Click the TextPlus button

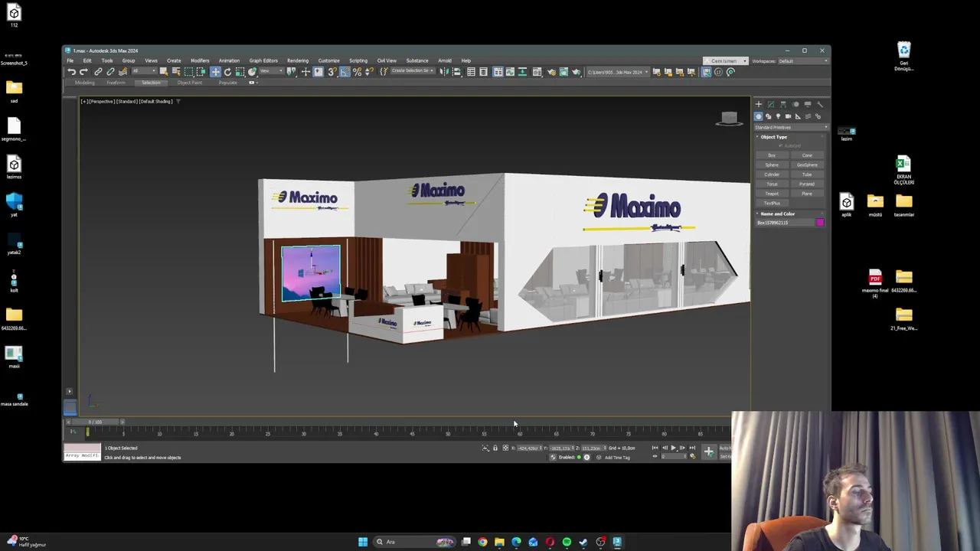(773, 203)
